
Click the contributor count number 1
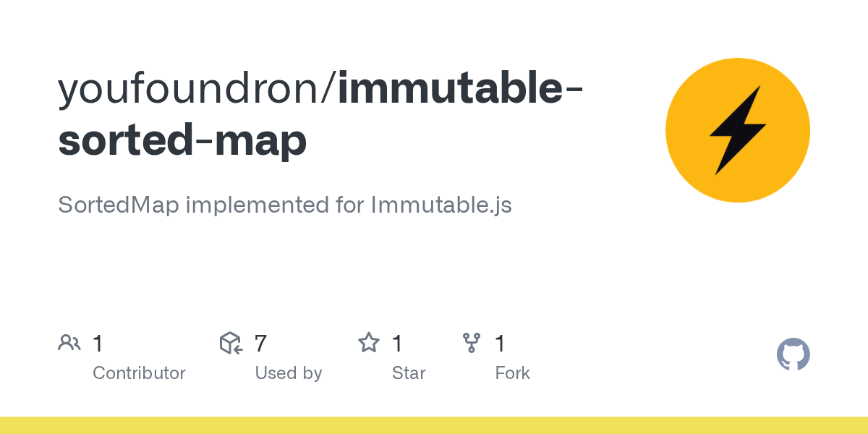point(98,344)
